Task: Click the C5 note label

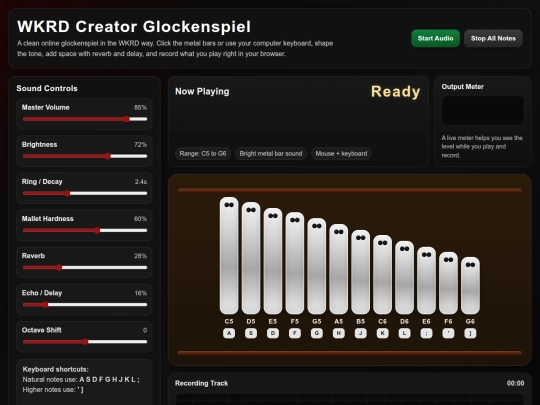Action: coord(229,321)
